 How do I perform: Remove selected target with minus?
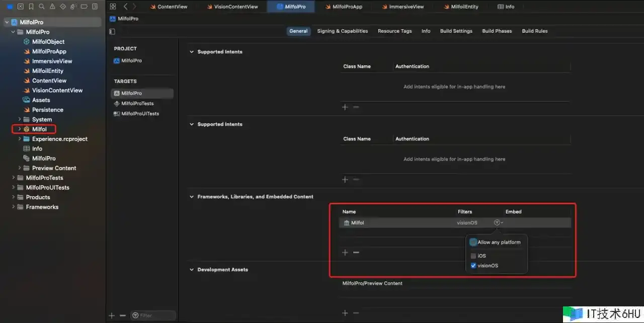point(123,315)
